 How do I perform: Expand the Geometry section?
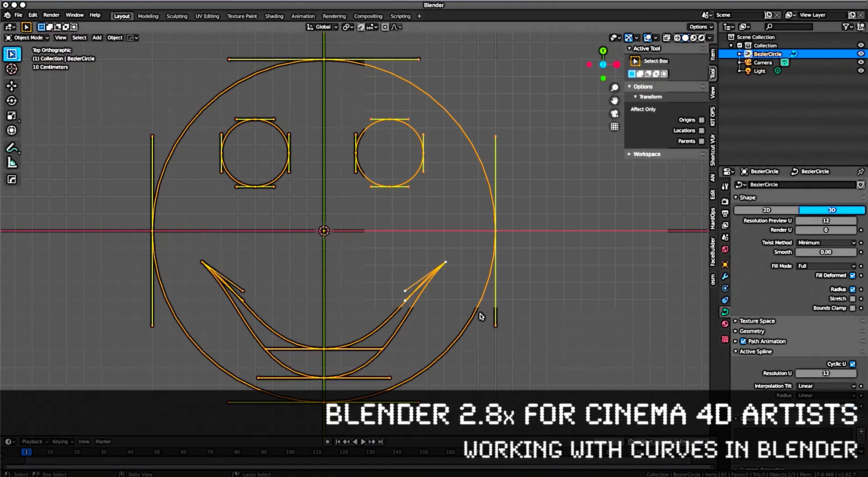click(752, 331)
